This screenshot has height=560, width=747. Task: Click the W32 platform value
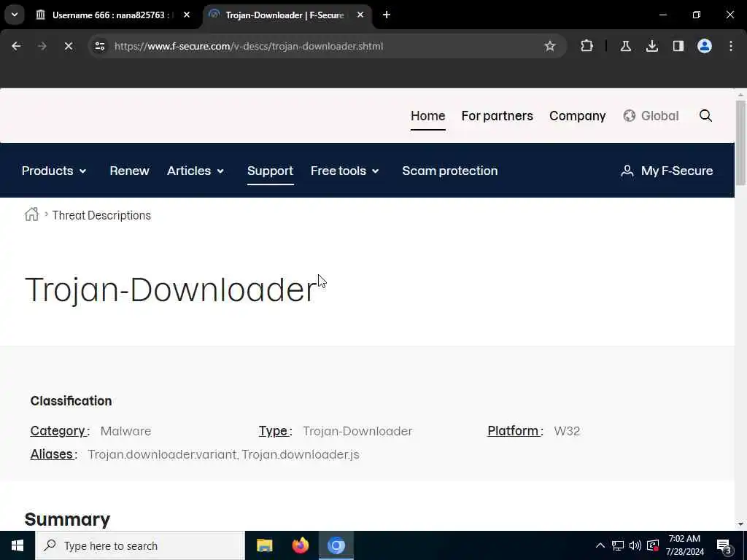pos(567,431)
